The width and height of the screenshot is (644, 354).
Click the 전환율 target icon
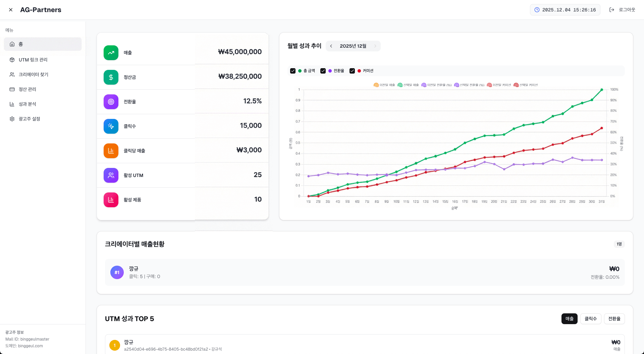(x=111, y=102)
